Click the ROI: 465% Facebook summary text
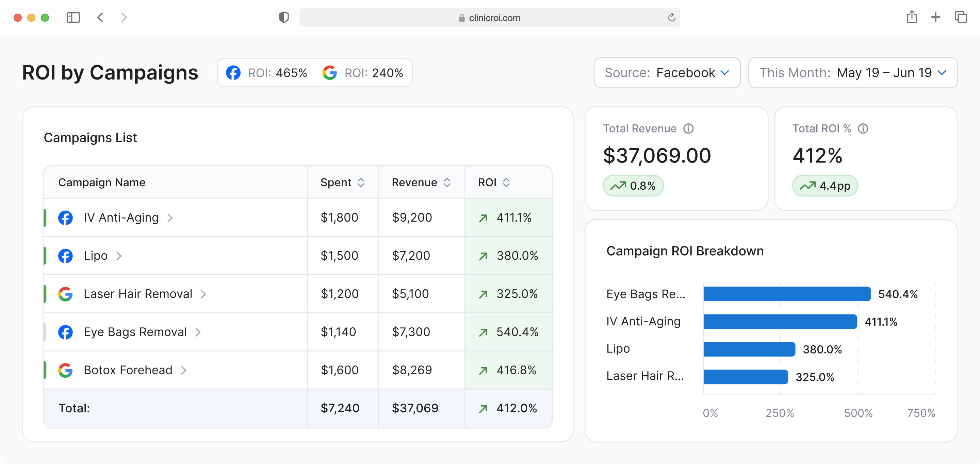The width and height of the screenshot is (980, 464). point(277,73)
